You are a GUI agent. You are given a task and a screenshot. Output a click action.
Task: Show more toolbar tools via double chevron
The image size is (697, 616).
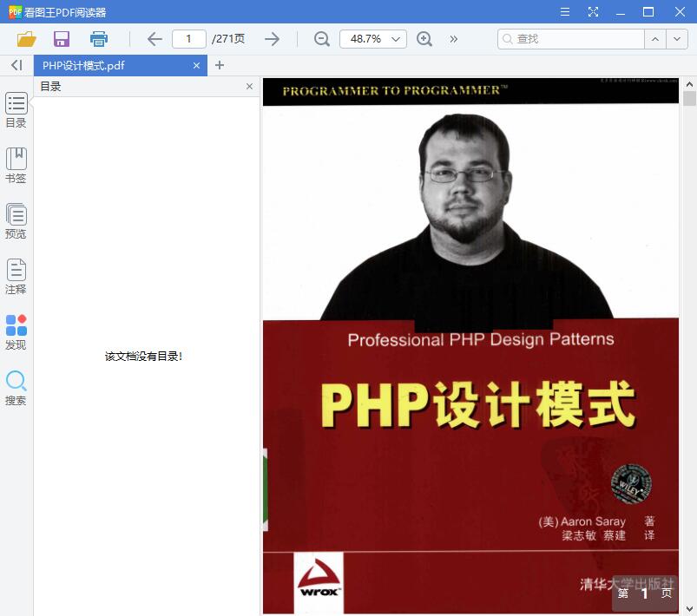click(x=453, y=39)
